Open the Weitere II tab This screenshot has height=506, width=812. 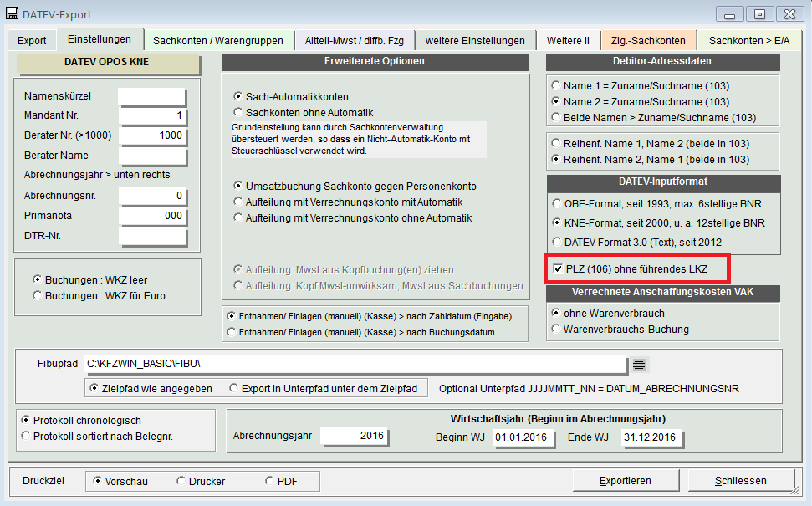(x=568, y=40)
